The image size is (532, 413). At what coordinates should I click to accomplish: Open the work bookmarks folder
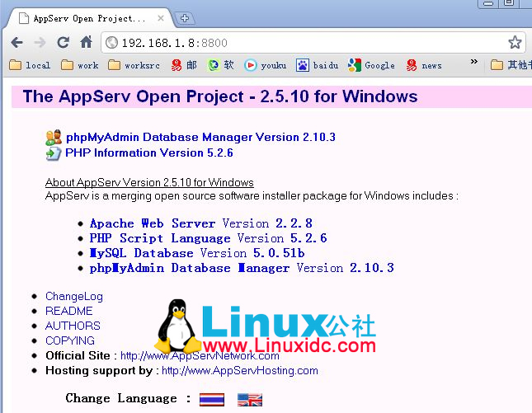pyautogui.click(x=80, y=65)
